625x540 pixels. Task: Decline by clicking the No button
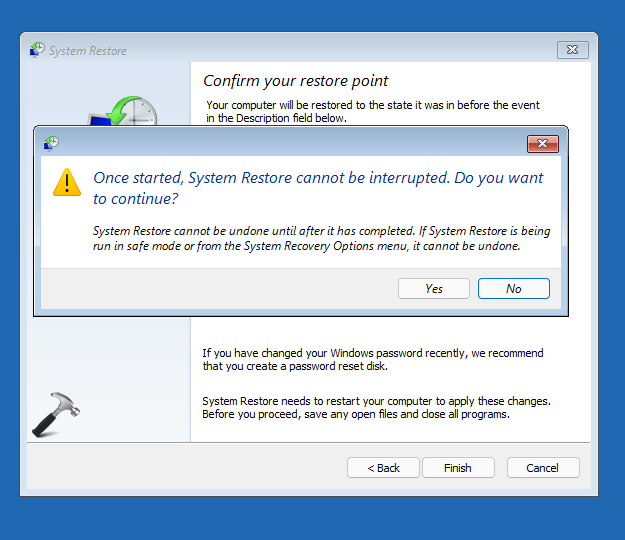tap(514, 289)
